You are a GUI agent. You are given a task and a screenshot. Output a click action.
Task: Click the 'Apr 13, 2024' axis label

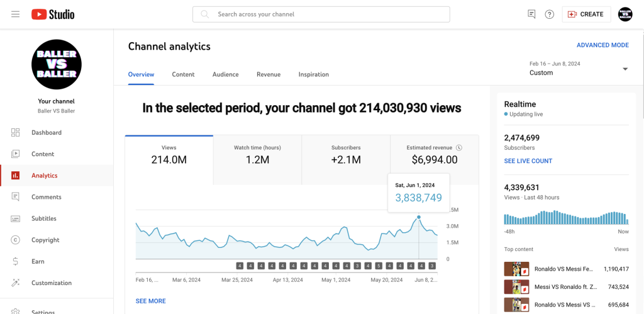tap(288, 280)
